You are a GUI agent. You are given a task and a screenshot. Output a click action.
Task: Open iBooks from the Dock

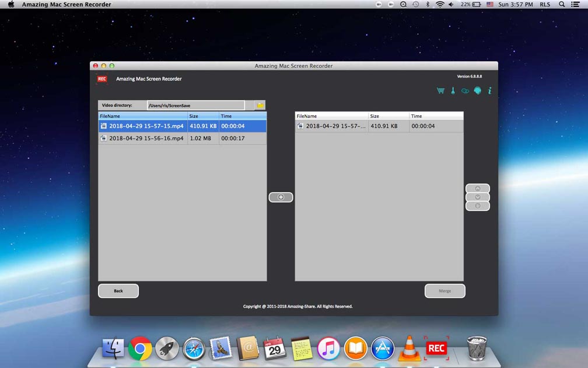click(x=355, y=348)
